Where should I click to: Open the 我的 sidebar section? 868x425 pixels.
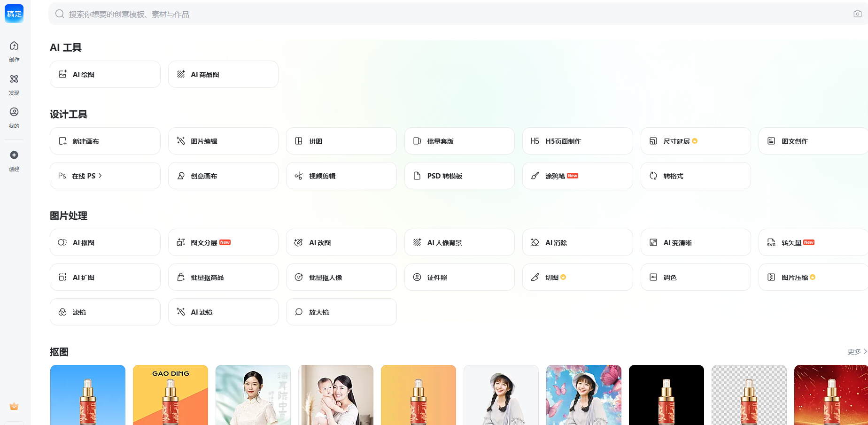click(14, 117)
